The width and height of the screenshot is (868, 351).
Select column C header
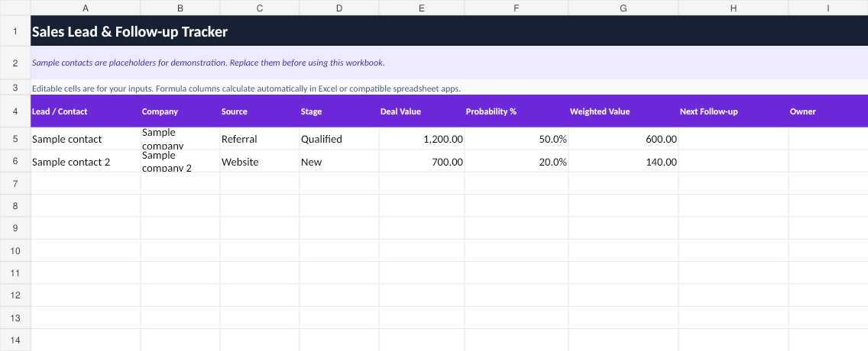click(260, 8)
